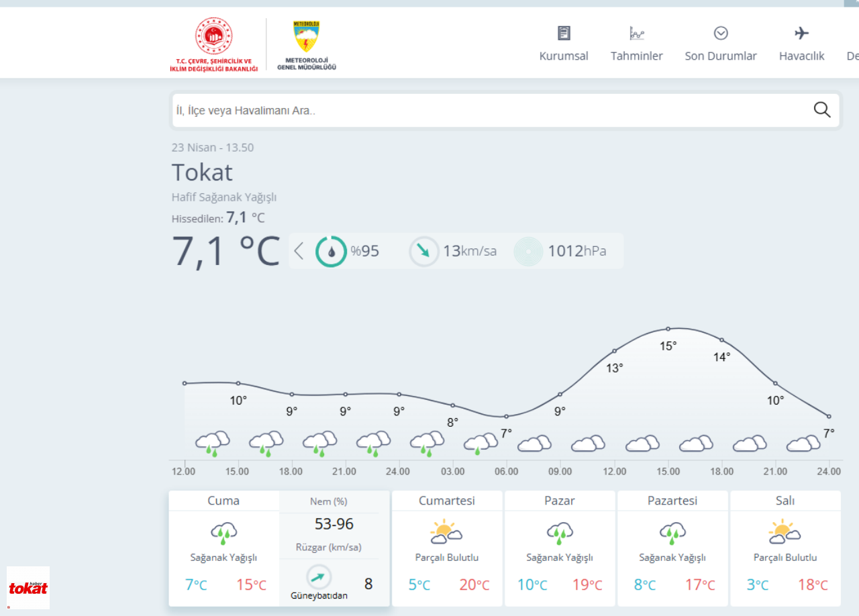Select the Cumartesi forecast card
This screenshot has height=616, width=859.
(x=447, y=548)
